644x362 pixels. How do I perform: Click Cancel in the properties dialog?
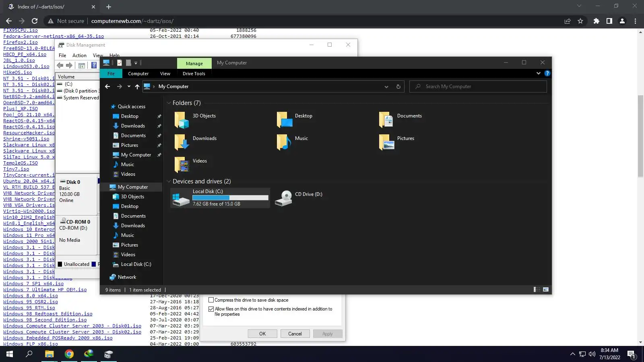[295, 334]
